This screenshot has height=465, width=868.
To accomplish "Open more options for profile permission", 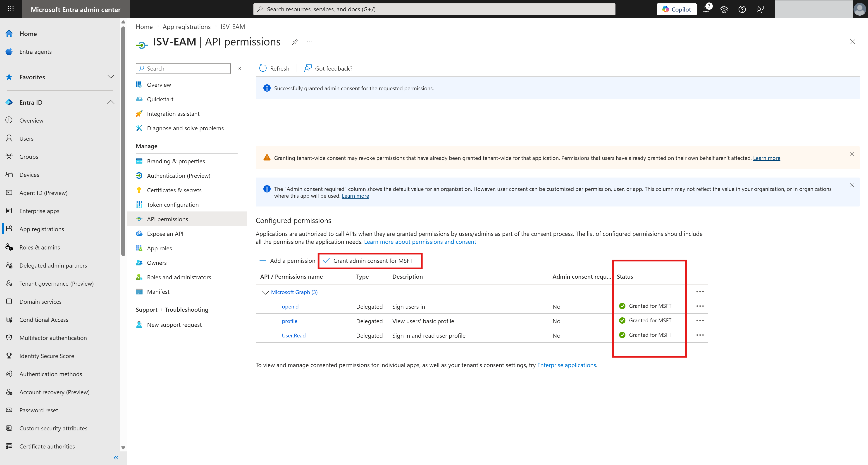I will [700, 320].
